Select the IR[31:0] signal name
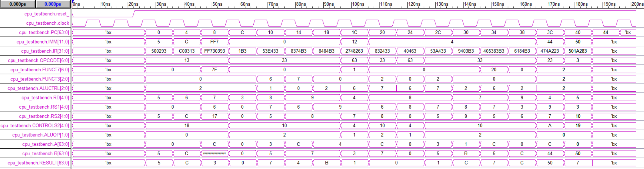Screen dimensions: 644x169 pos(45,51)
